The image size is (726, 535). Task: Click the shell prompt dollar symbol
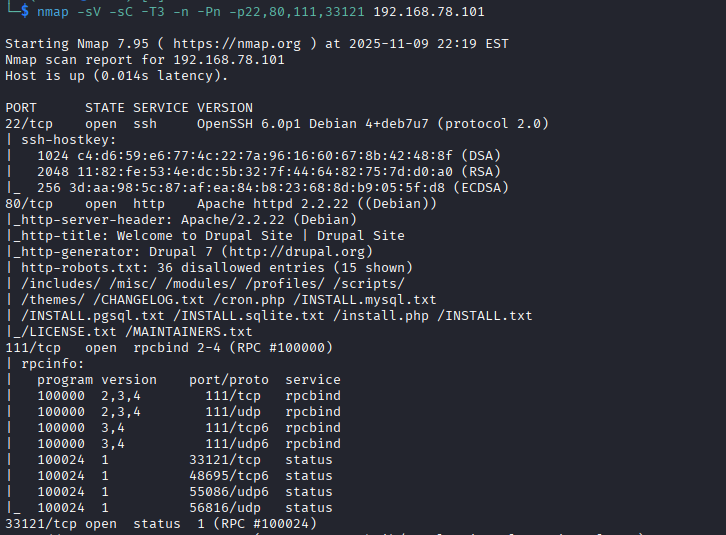(x=24, y=12)
